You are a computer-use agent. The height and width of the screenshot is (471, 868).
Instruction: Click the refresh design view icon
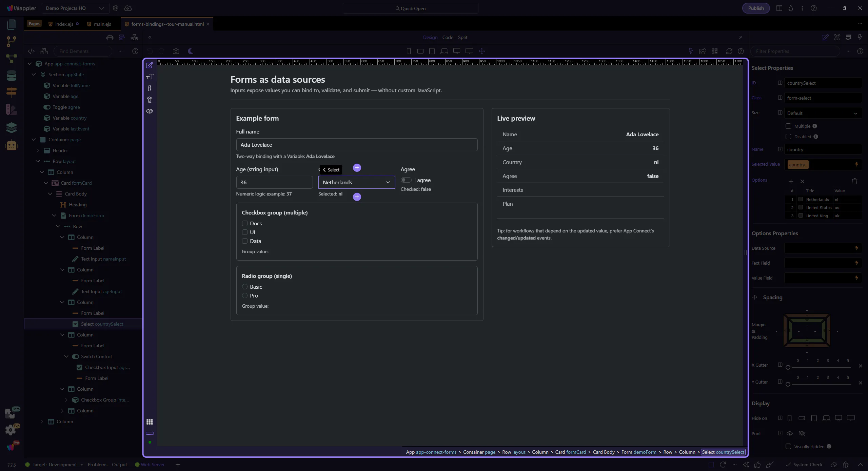point(729,51)
